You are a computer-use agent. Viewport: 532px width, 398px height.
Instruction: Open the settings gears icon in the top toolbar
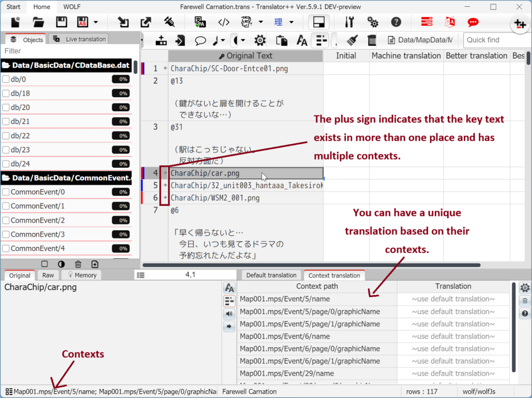click(373, 22)
